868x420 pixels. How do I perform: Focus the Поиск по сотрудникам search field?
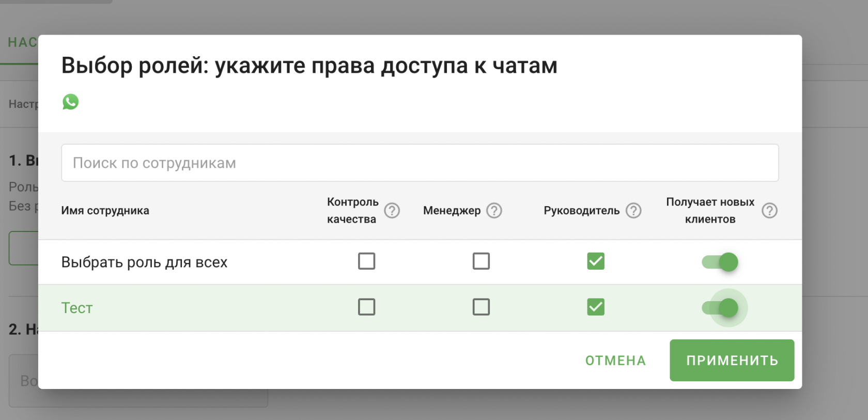click(420, 163)
